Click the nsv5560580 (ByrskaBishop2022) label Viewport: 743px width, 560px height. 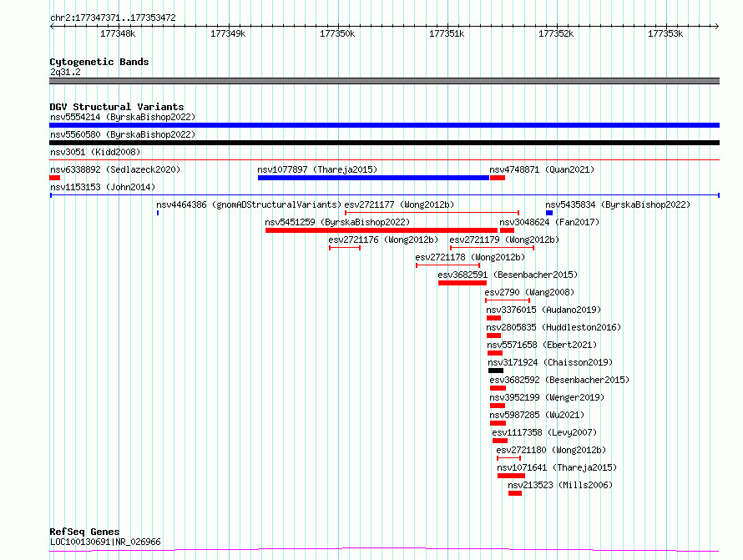123,134
